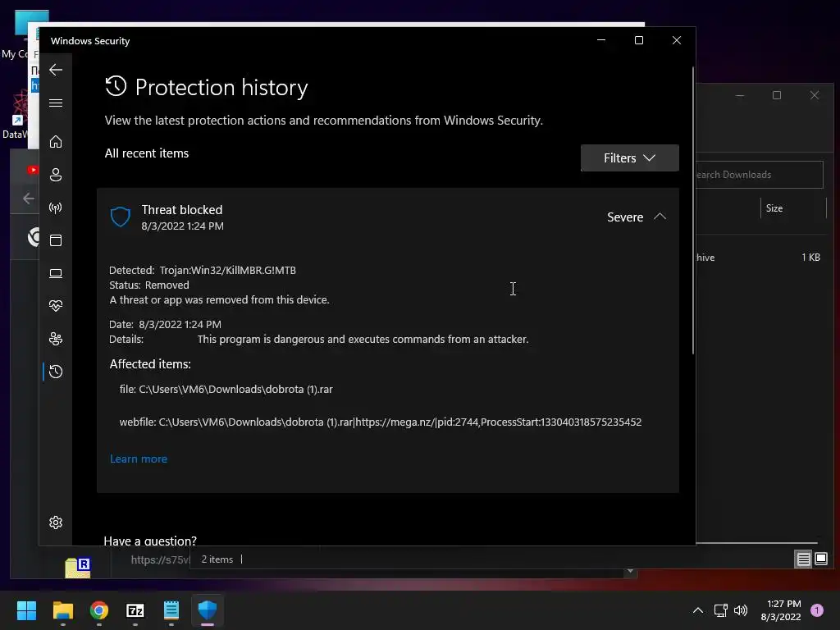
Task: Click Search Downloads box in Explorer window
Action: pos(760,175)
